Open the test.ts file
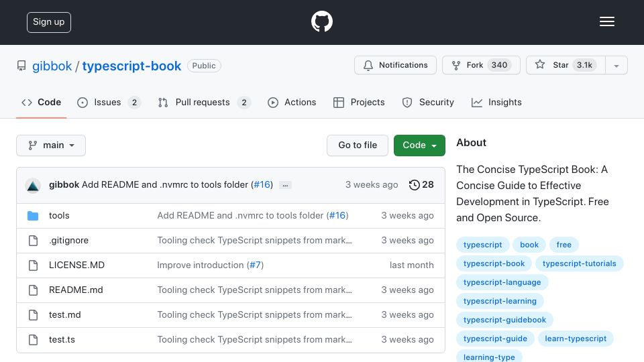Screen dimensions: 644x362 pyautogui.click(x=62, y=339)
